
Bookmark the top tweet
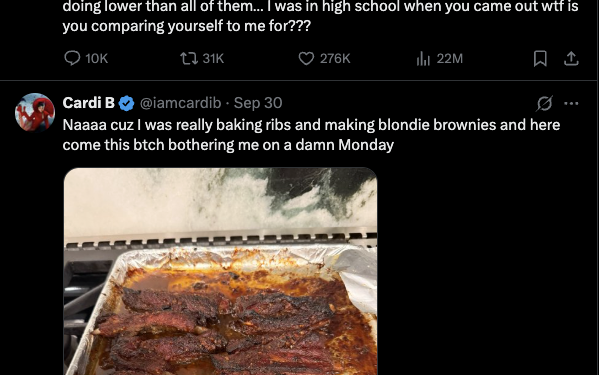click(540, 58)
